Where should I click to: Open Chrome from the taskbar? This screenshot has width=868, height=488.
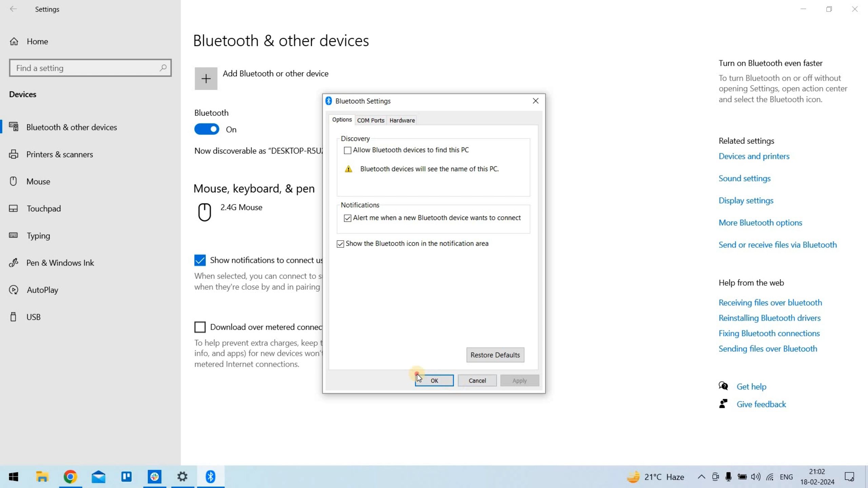click(70, 477)
